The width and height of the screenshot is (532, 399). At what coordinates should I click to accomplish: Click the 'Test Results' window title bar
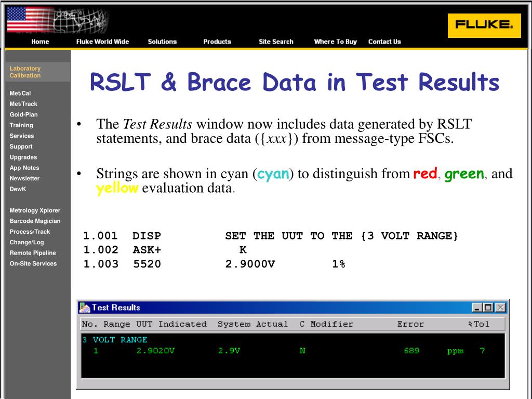(x=293, y=308)
